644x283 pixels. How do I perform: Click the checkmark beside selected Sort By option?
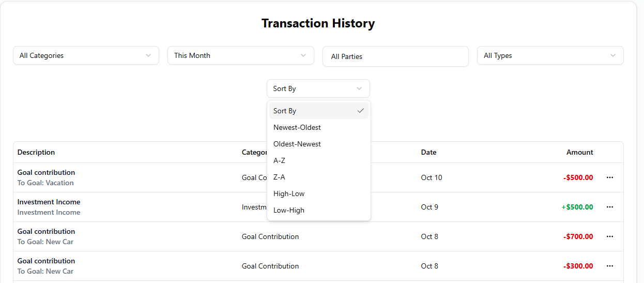point(361,111)
